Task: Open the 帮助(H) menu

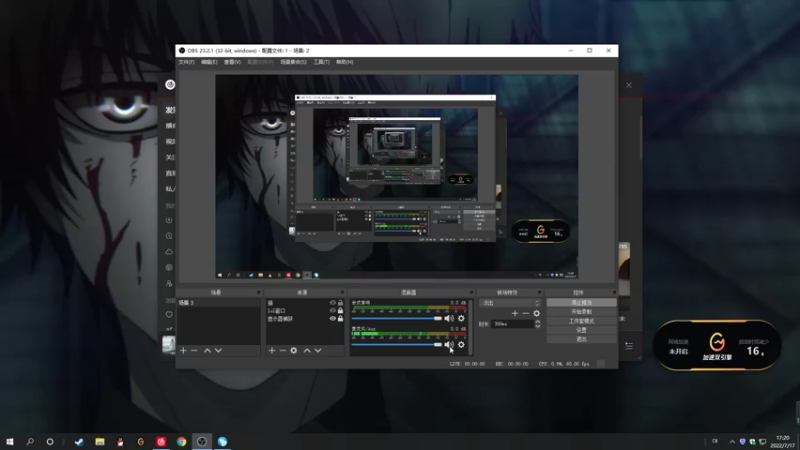Action: (344, 62)
